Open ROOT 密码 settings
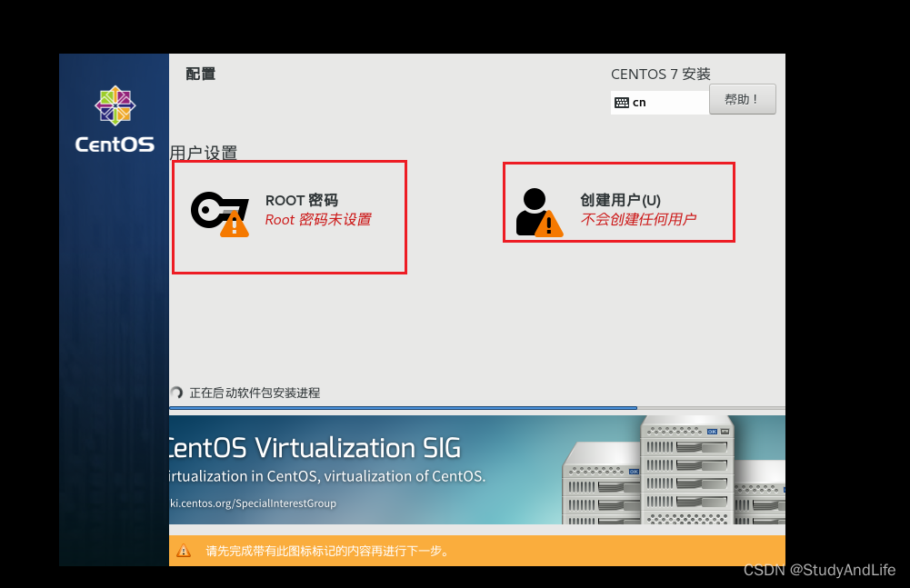The width and height of the screenshot is (910, 588). 290,217
